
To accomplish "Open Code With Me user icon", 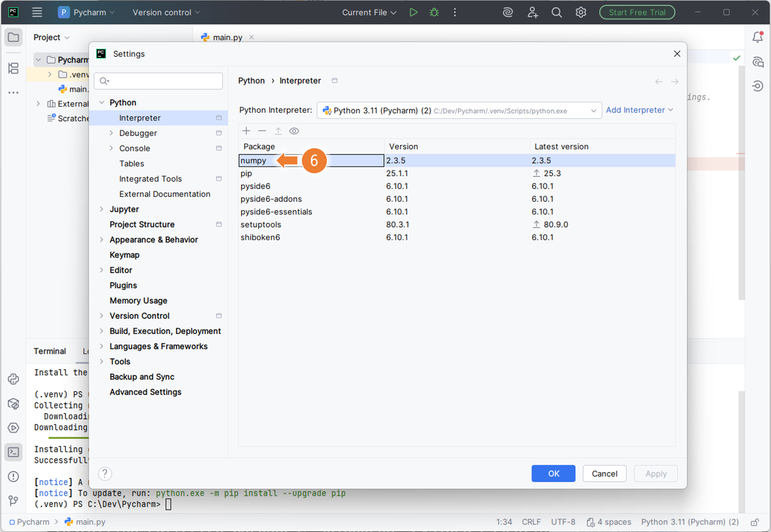I will (532, 12).
